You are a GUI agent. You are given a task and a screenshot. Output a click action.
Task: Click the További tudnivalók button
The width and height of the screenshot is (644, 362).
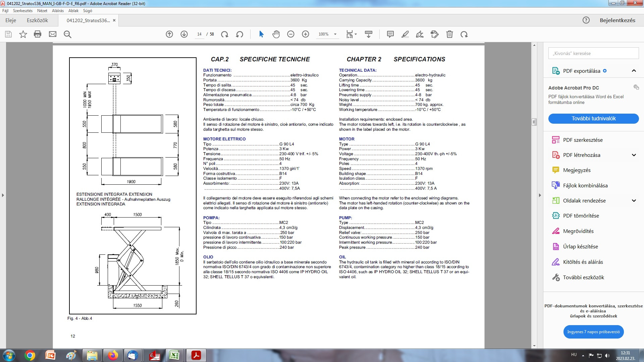pos(593,118)
